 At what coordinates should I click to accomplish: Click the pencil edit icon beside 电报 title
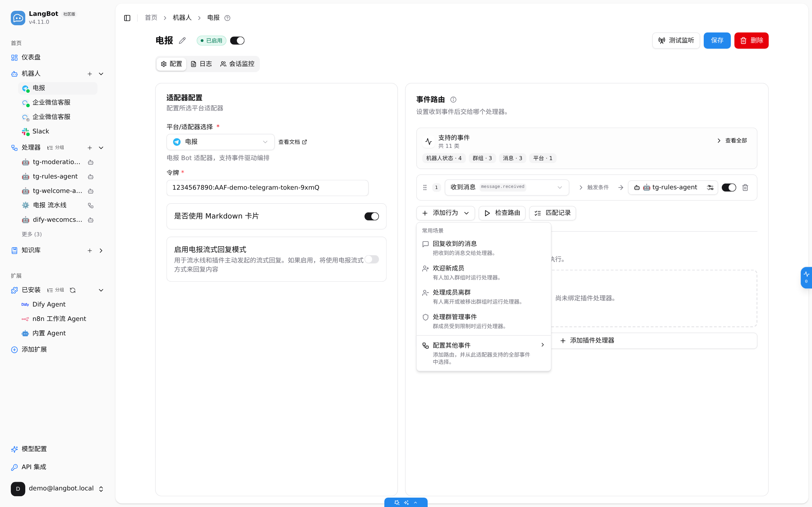(x=182, y=40)
